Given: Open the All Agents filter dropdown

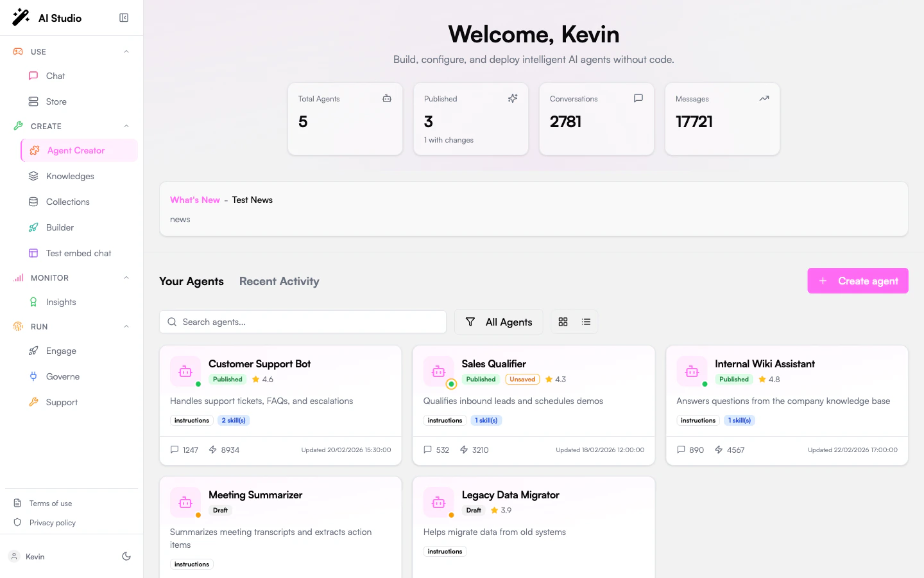Looking at the screenshot, I should tap(499, 322).
